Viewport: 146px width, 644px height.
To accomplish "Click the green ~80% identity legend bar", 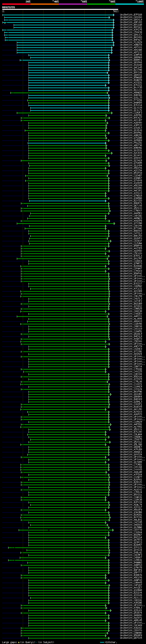I will [x=101, y=4].
